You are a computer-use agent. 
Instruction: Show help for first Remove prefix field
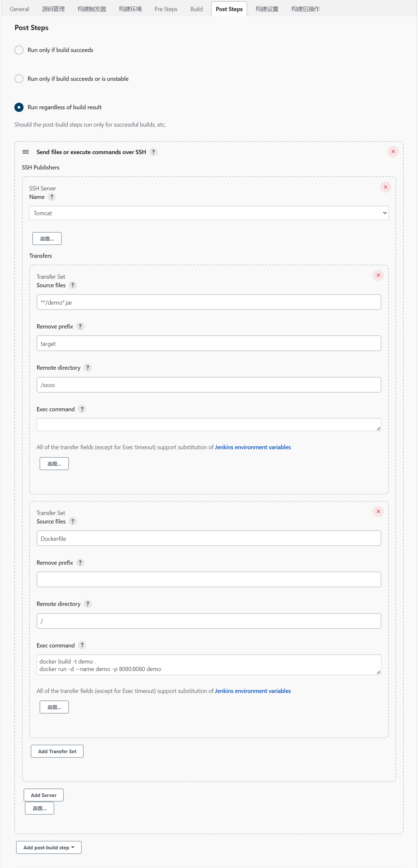pyautogui.click(x=80, y=326)
